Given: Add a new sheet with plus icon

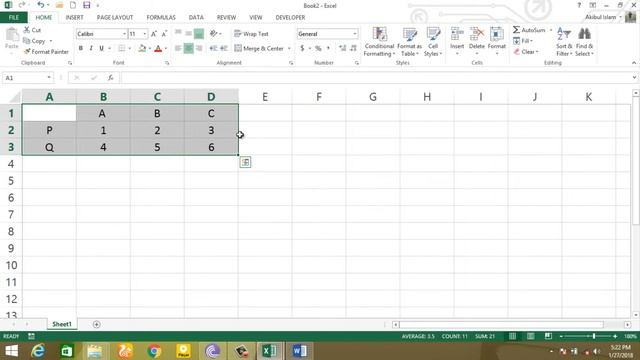Looking at the screenshot, I should 96,324.
